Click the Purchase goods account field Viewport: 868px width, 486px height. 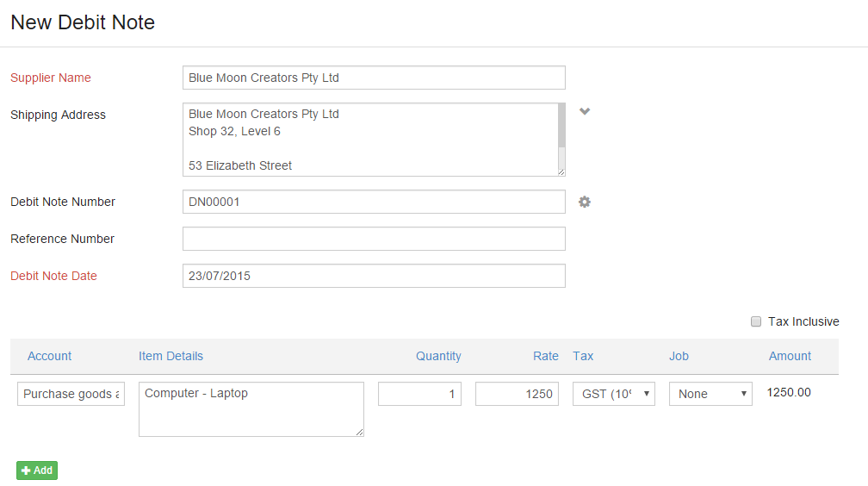71,394
